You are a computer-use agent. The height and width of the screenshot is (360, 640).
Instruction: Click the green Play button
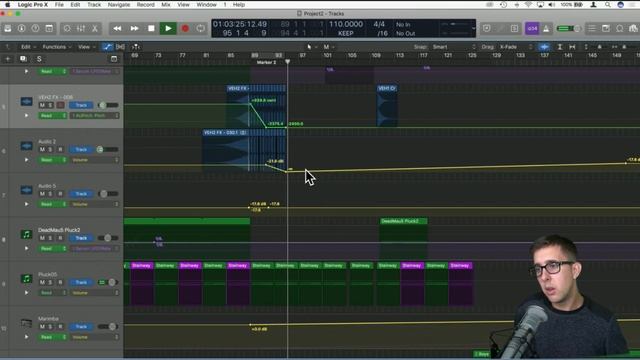pos(168,29)
